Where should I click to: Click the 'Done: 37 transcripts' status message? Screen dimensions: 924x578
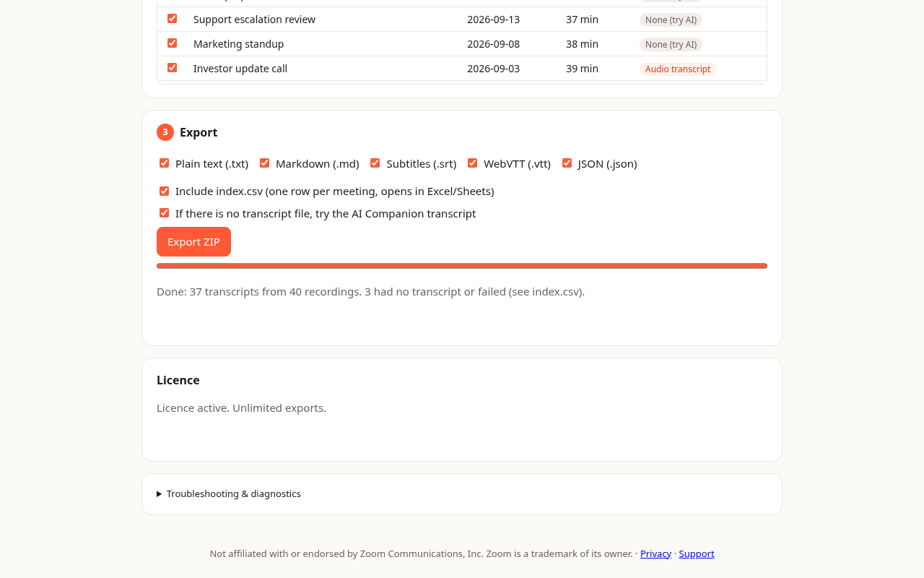click(x=370, y=292)
